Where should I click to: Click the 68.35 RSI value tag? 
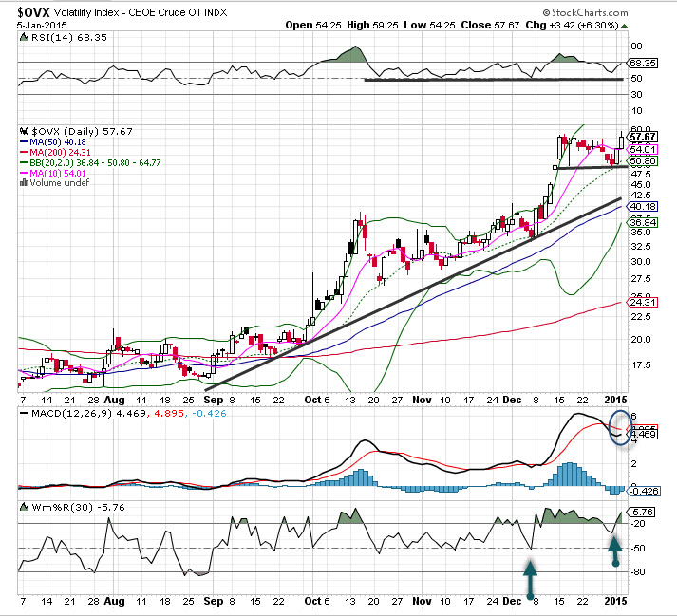[643, 63]
